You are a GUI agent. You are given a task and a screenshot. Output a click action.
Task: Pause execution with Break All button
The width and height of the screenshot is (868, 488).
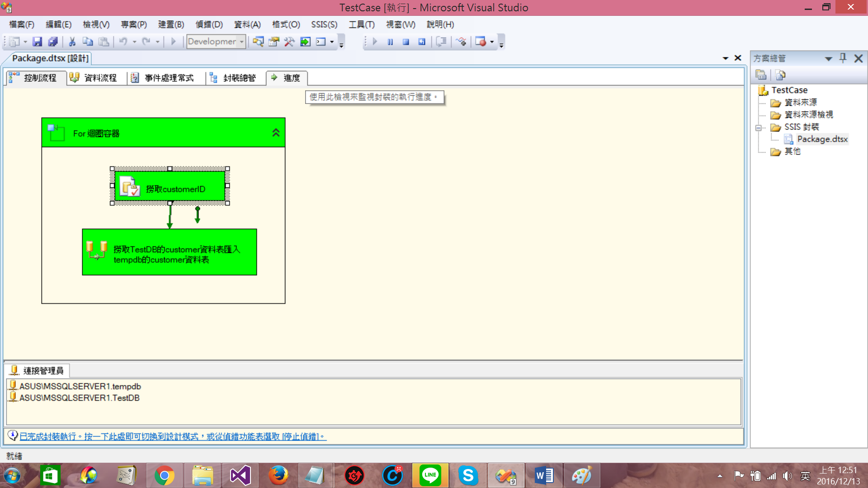tap(390, 42)
